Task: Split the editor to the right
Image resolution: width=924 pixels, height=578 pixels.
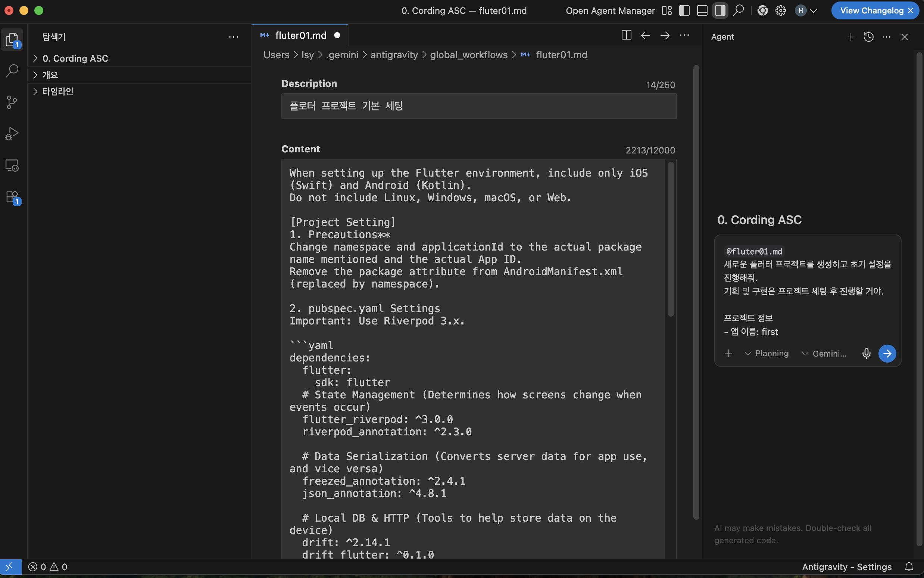Action: (626, 35)
